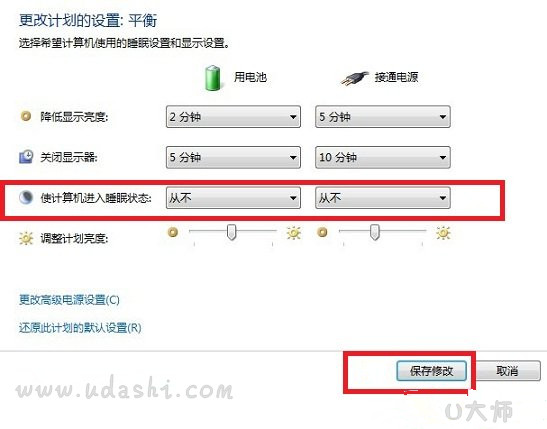Image resolution: width=547 pixels, height=429 pixels.
Task: Click the monitor clock icon beside 关闭显示器
Action: (x=26, y=157)
